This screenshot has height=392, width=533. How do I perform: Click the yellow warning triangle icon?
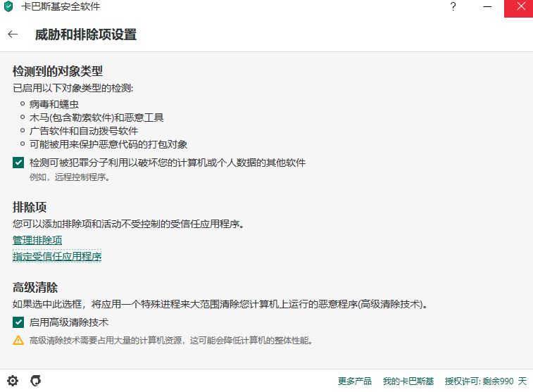click(18, 341)
